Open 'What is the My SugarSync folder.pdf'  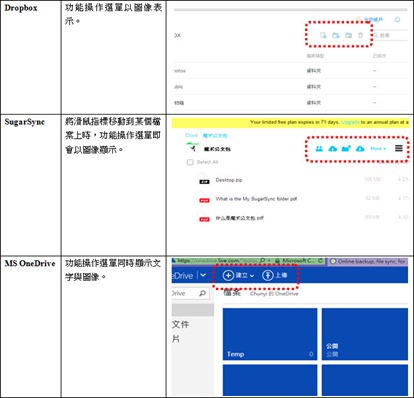256,199
